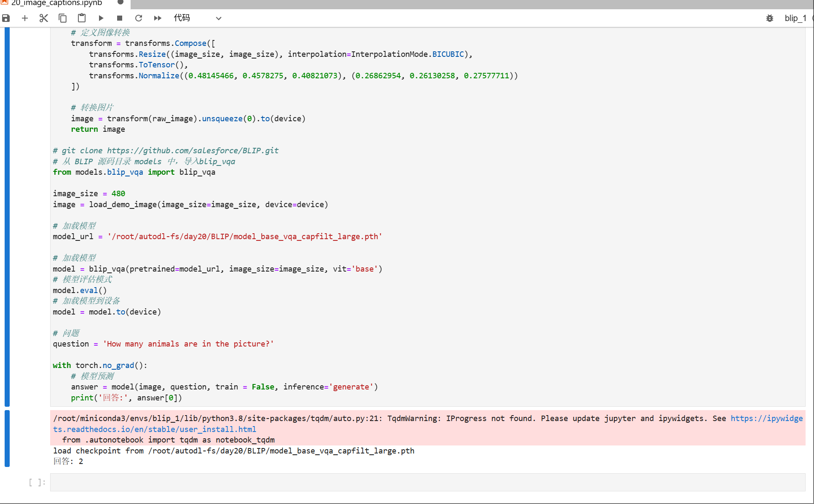This screenshot has width=814, height=504.
Task: Copy the selected cell
Action: (63, 18)
